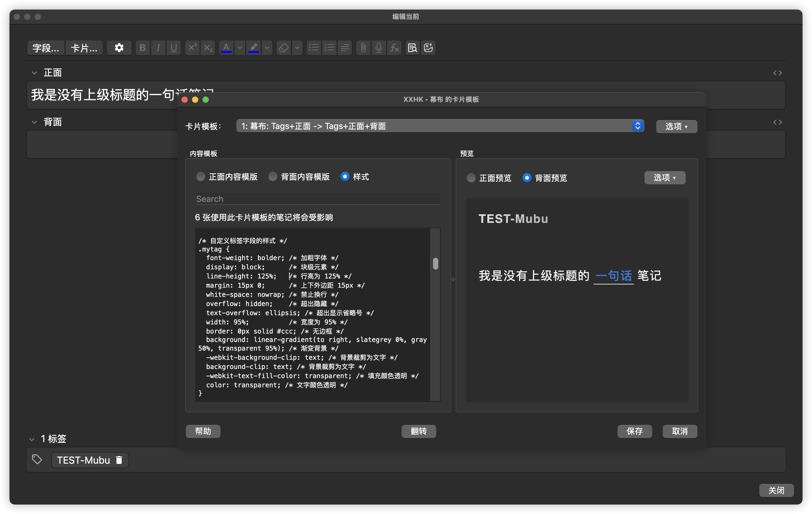Click the document search toolbar icon

[412, 48]
